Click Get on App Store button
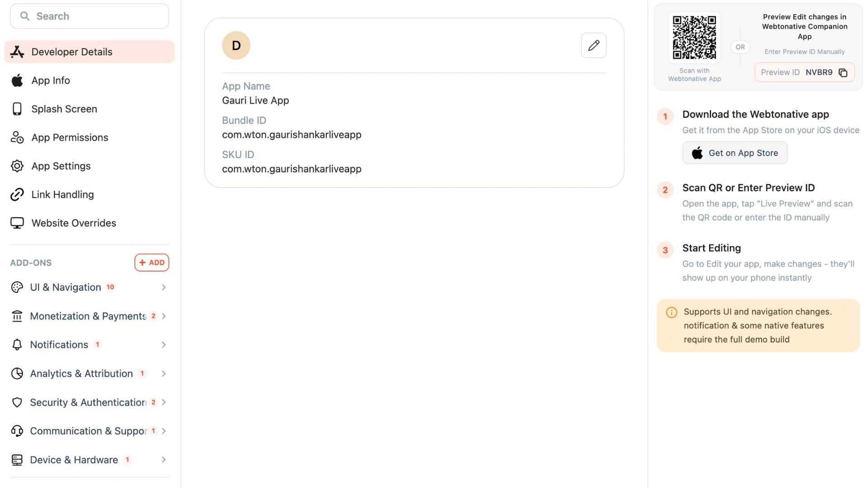 tap(735, 153)
